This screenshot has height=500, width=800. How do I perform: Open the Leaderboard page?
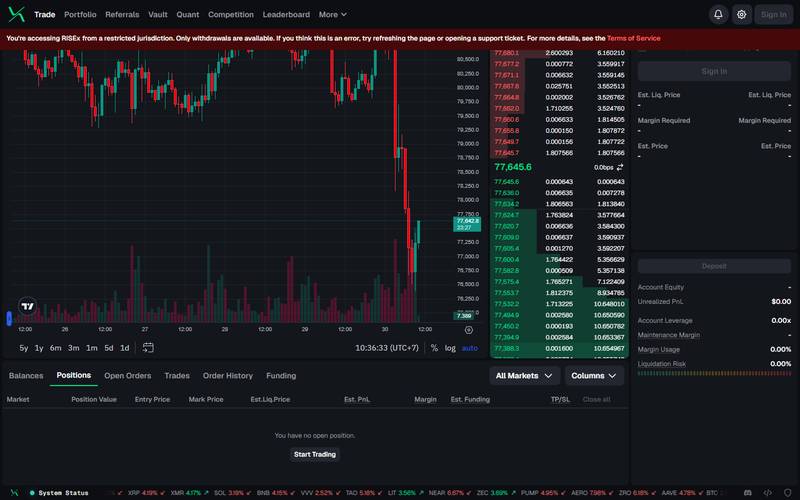[286, 14]
